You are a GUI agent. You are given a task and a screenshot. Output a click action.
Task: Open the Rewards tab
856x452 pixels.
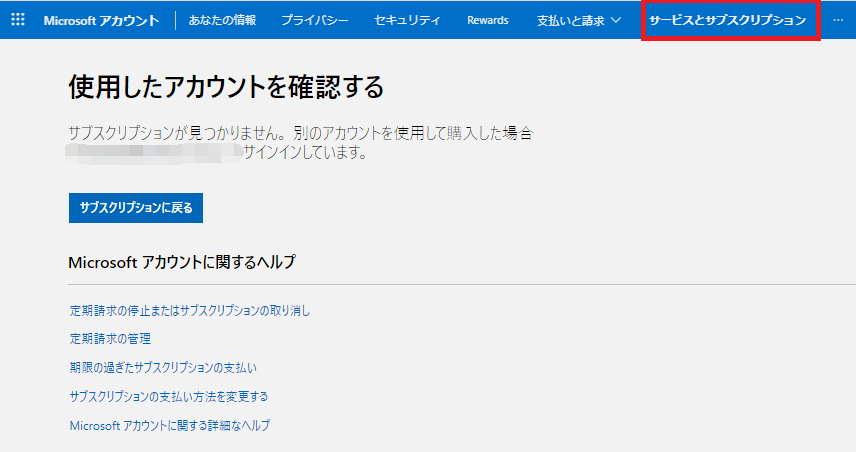488,20
